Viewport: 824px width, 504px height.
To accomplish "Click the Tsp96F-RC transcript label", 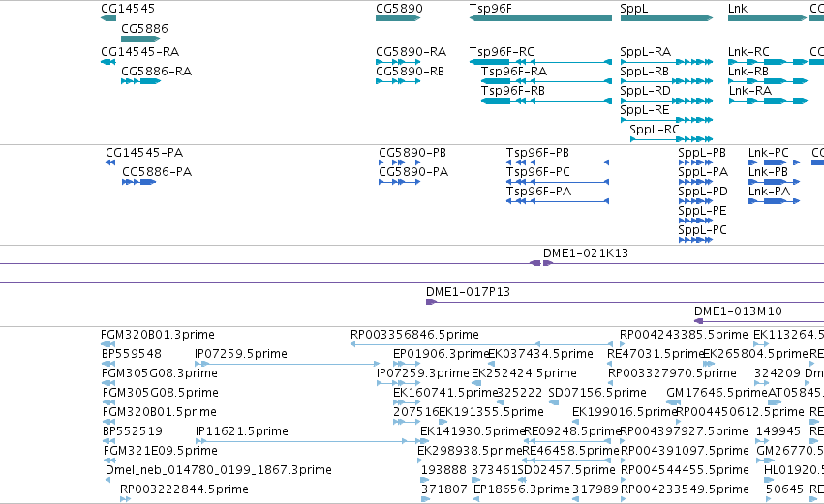I will coord(502,52).
